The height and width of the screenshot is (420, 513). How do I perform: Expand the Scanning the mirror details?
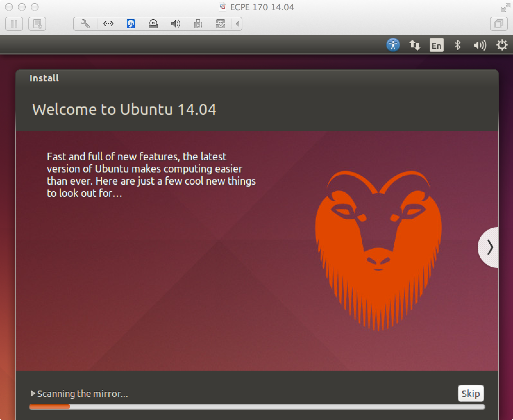[x=33, y=393]
